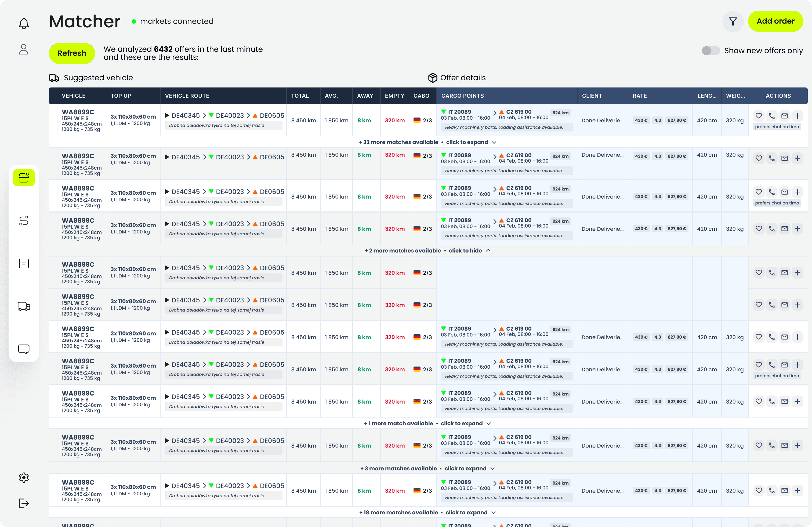
Task: Favorite the first offer with the heart icon
Action: [x=759, y=116]
